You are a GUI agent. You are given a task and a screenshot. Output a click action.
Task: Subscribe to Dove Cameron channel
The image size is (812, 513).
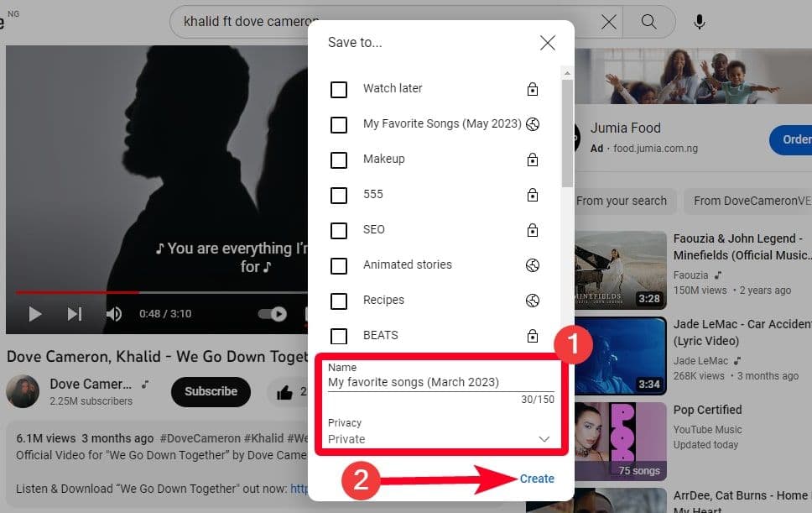pos(211,391)
